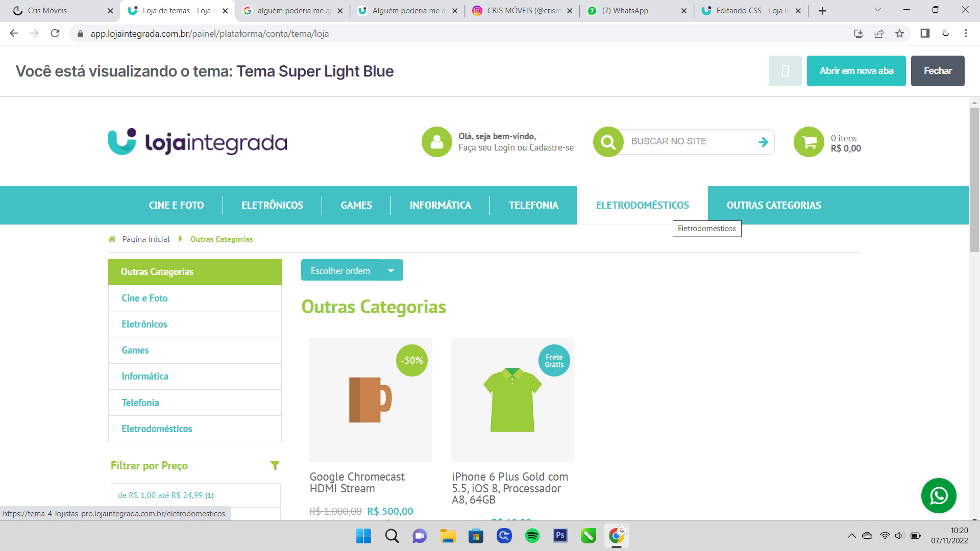The height and width of the screenshot is (551, 980).
Task: Open the Google Chromecast product thumbnail
Action: pos(370,399)
